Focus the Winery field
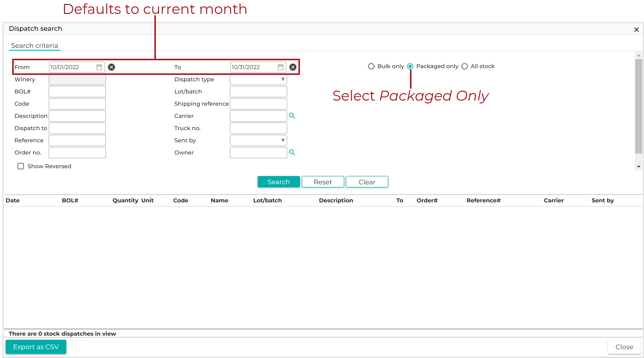The width and height of the screenshot is (644, 358). point(77,79)
